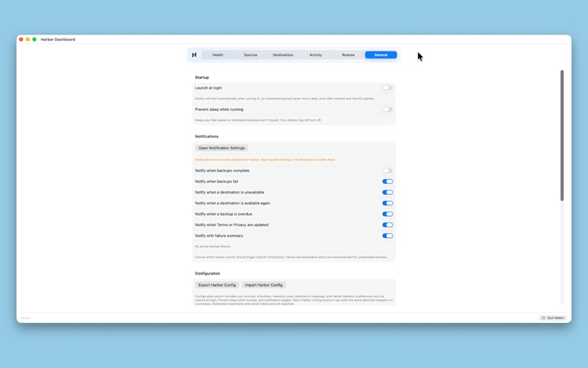Enable the Launch at login toggle
The image size is (588, 368).
(387, 88)
